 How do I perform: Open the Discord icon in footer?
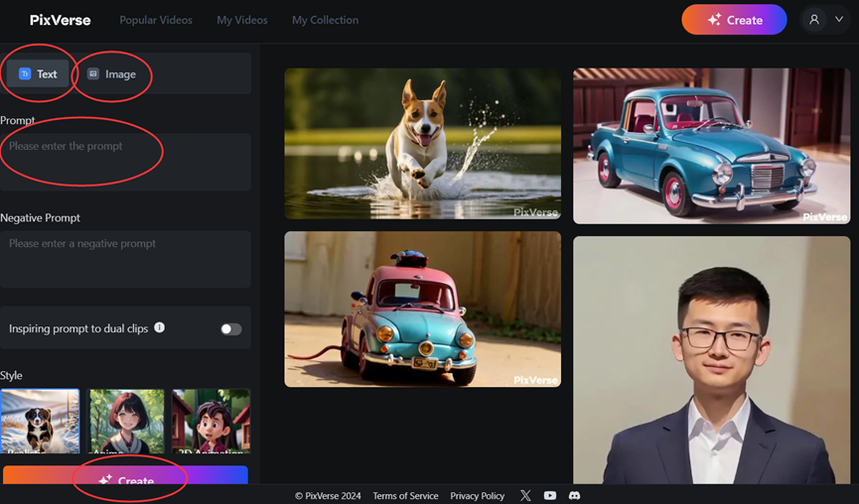point(574,495)
